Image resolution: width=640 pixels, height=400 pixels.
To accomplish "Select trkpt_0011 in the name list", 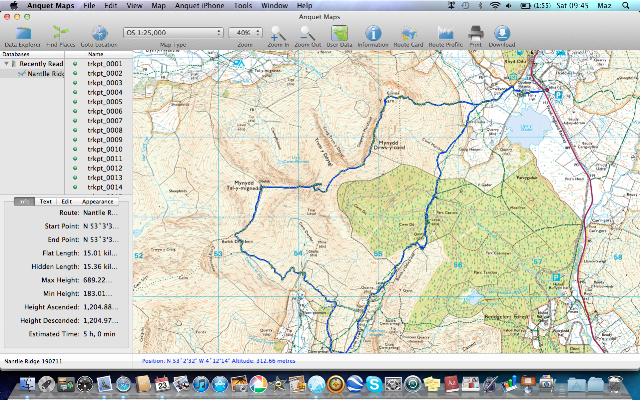I will click(104, 159).
